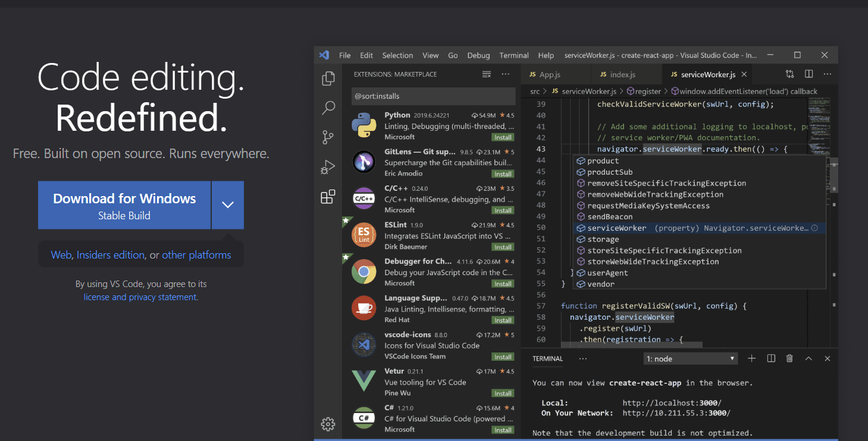Install the Python extension
Image resolution: width=868 pixels, height=441 pixels.
[x=503, y=137]
